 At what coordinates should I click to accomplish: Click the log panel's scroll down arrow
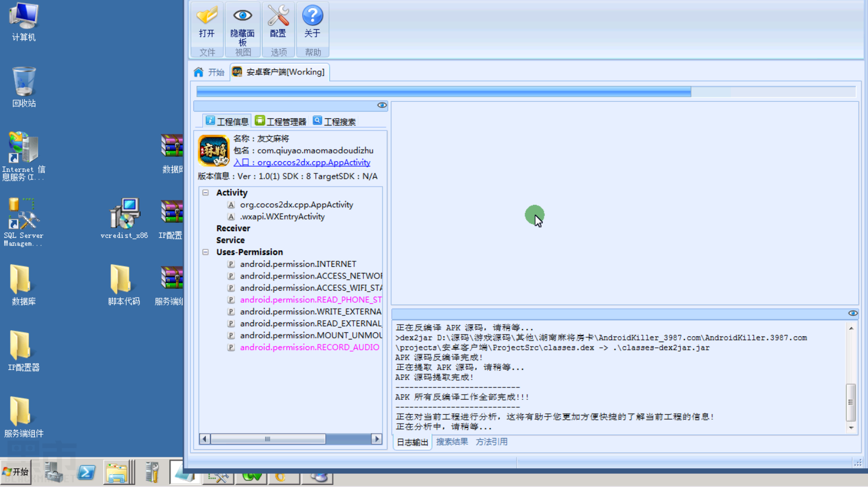pos(851,428)
